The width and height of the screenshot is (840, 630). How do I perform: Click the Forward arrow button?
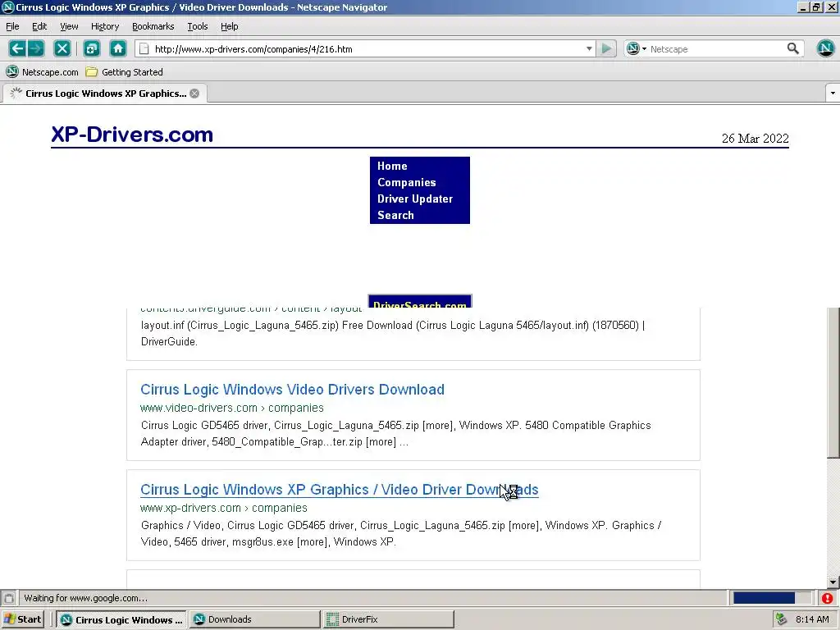[36, 48]
